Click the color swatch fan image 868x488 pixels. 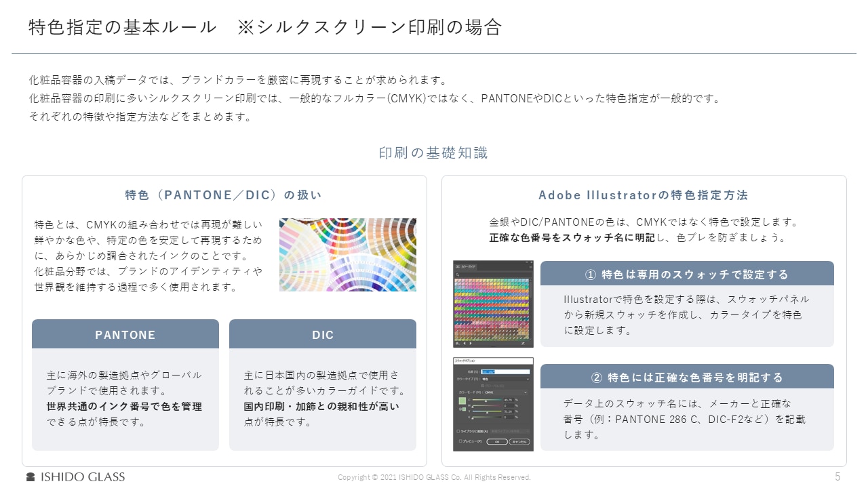[347, 254]
